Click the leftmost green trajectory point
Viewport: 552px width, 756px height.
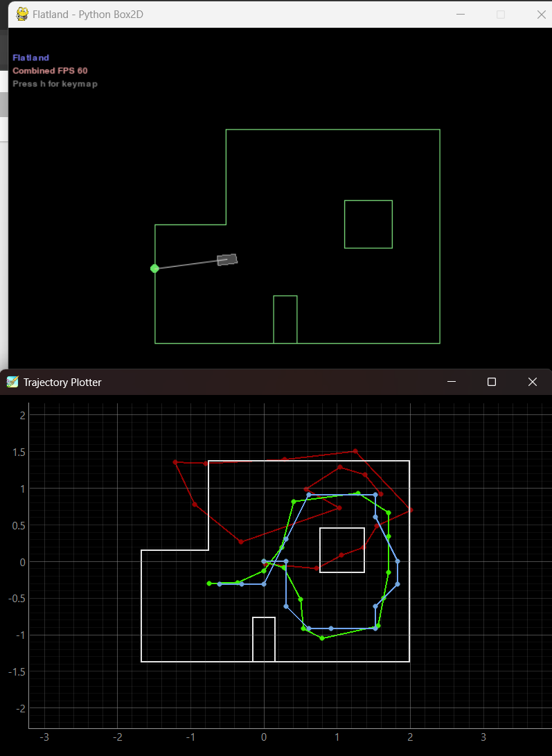click(208, 583)
